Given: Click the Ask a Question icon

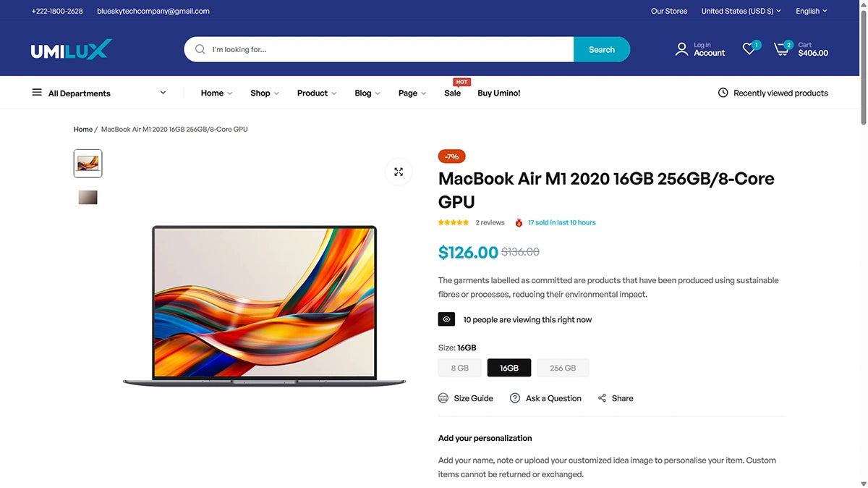Looking at the screenshot, I should 515,398.
